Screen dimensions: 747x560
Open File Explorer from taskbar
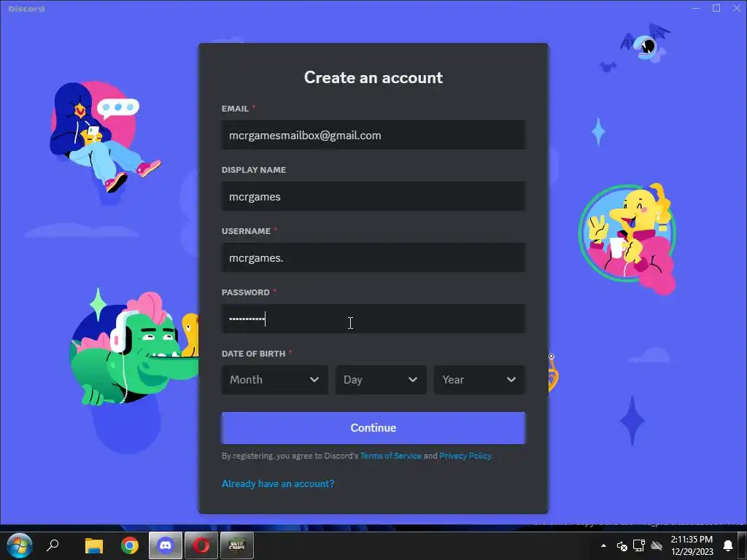94,545
